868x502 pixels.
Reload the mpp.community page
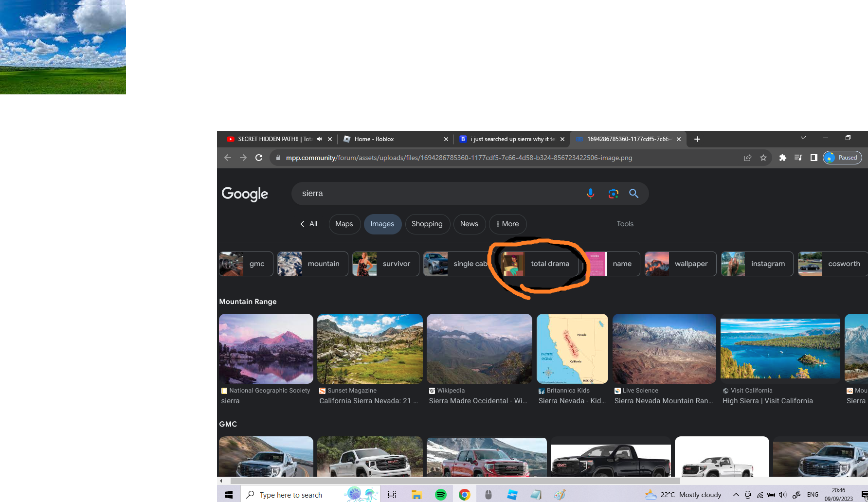(x=259, y=158)
